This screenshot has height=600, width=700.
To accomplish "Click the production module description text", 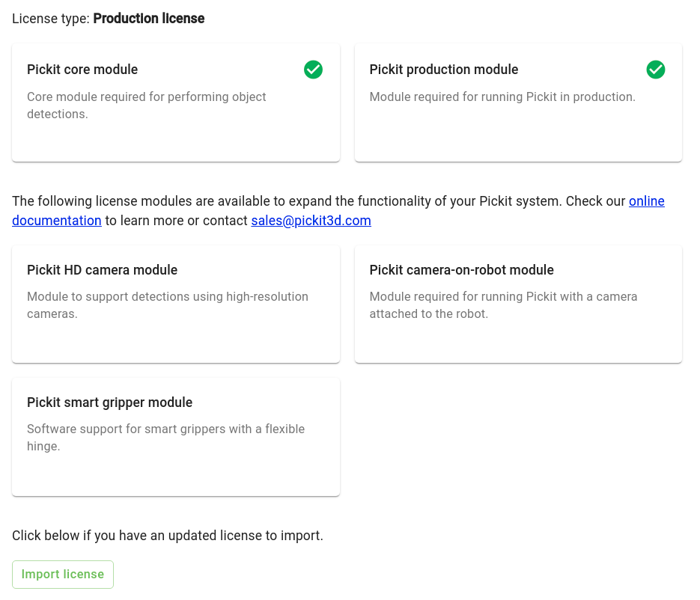I will click(x=502, y=97).
